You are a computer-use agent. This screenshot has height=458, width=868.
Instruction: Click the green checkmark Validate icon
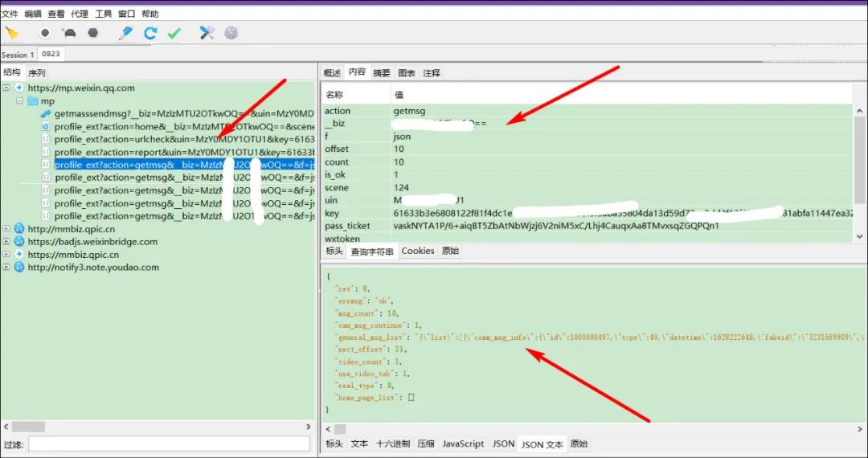174,33
